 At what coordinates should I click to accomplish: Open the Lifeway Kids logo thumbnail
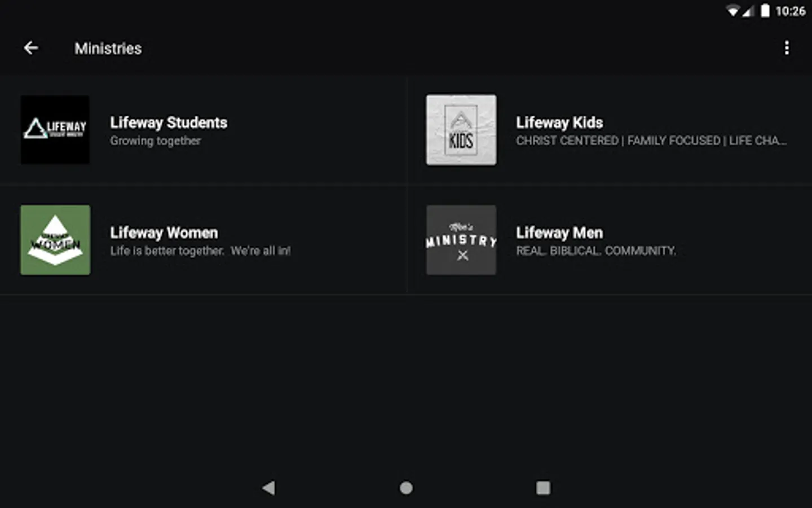click(x=461, y=130)
